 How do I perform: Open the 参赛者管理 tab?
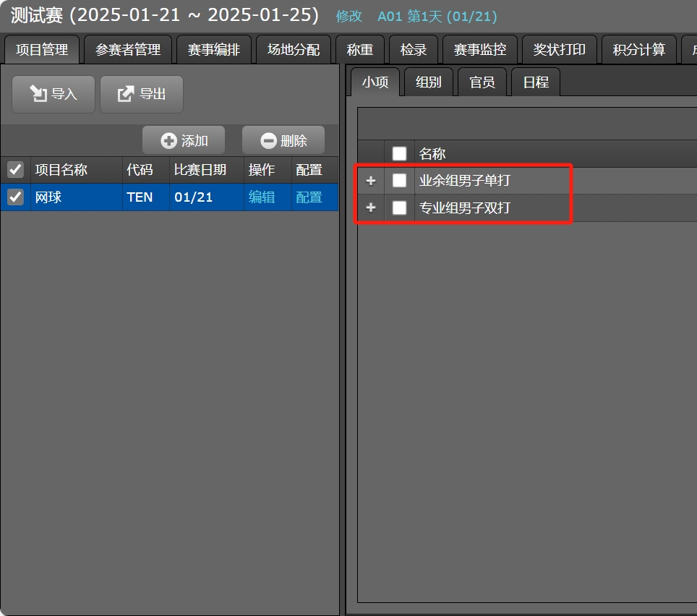point(128,50)
